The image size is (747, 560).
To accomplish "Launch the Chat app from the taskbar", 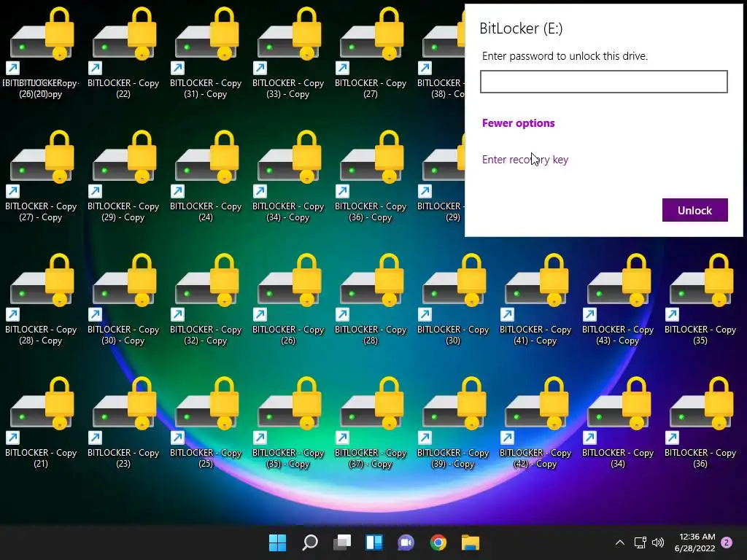I will (x=406, y=542).
